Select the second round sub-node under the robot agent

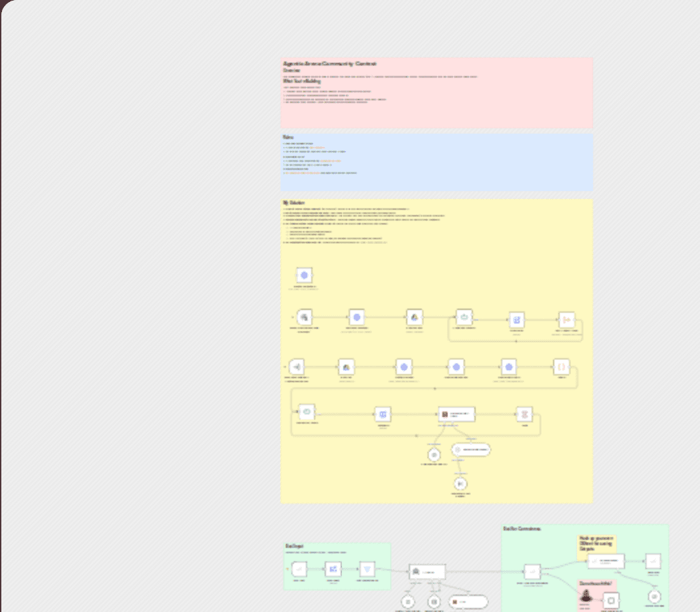tap(433, 601)
